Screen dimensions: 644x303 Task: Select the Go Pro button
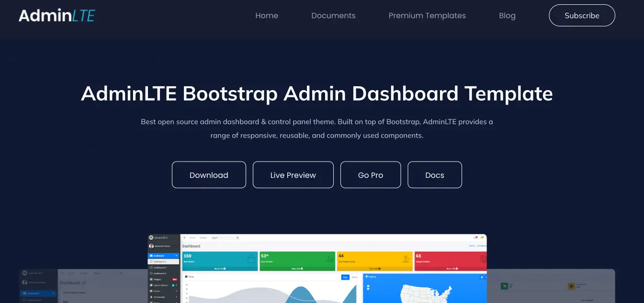coord(371,175)
